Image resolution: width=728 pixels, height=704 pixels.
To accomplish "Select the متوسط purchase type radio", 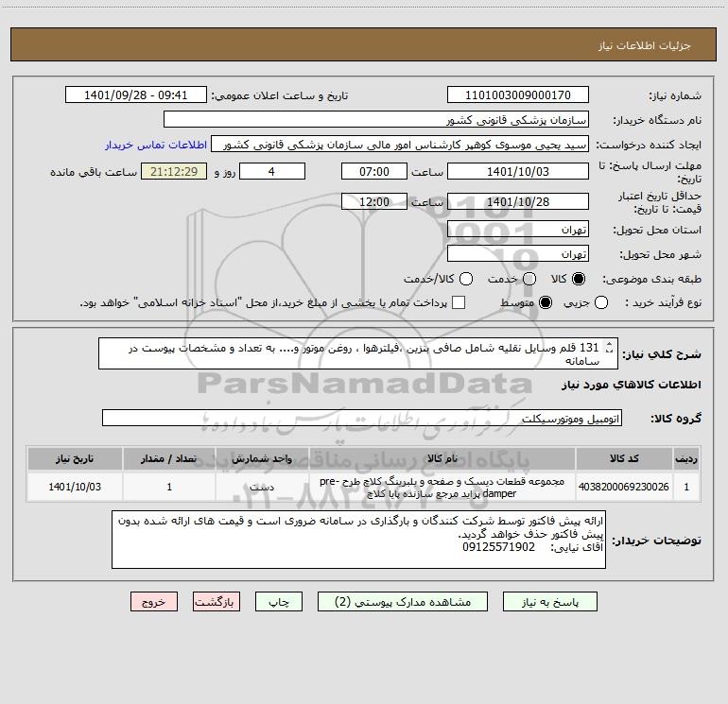I will pyautogui.click(x=546, y=302).
